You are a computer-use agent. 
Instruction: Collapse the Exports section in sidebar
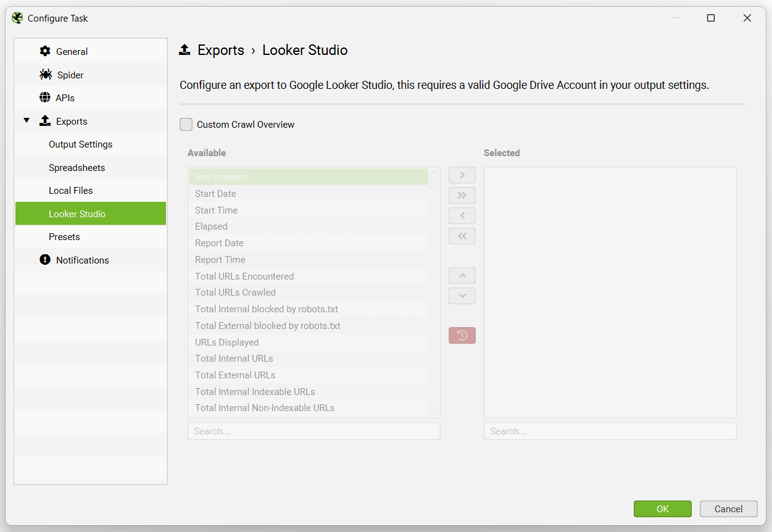27,121
